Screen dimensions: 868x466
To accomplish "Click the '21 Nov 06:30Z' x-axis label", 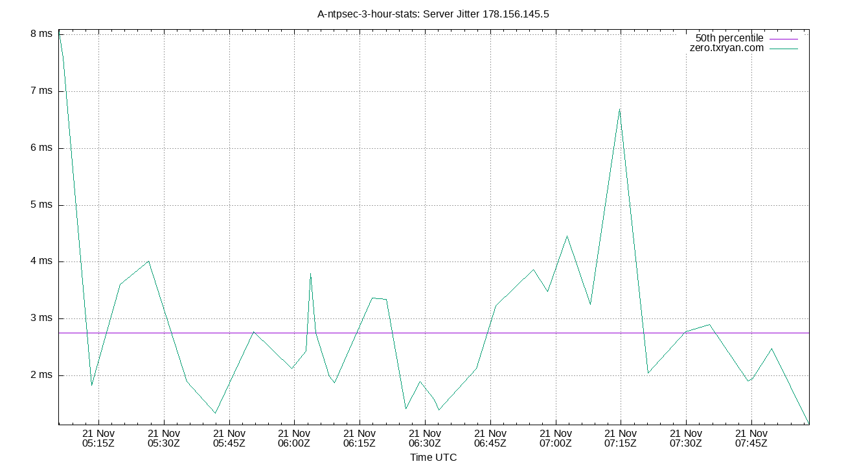I will (x=425, y=438).
